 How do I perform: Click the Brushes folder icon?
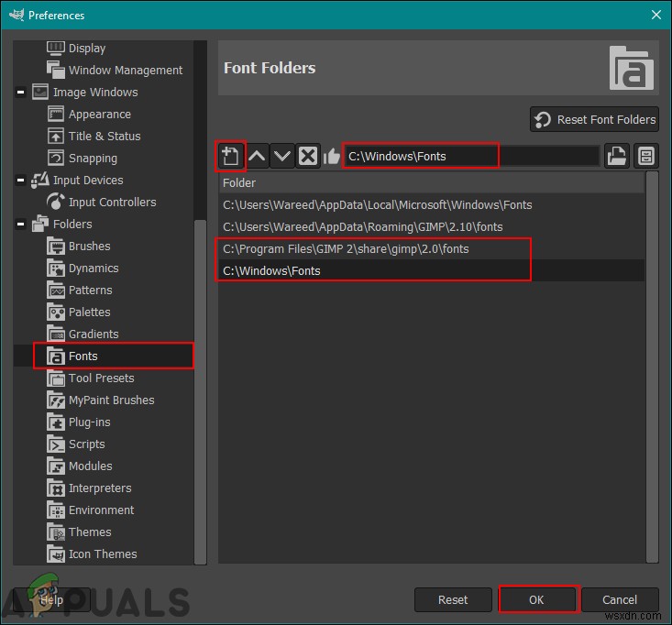[x=56, y=246]
